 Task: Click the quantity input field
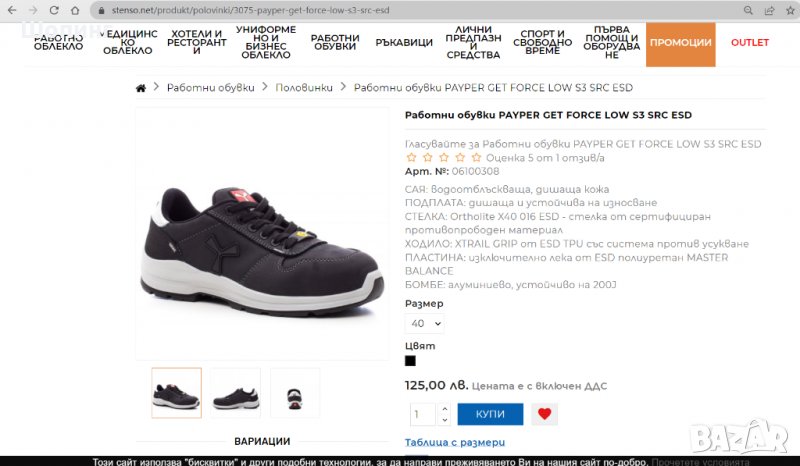(x=423, y=414)
